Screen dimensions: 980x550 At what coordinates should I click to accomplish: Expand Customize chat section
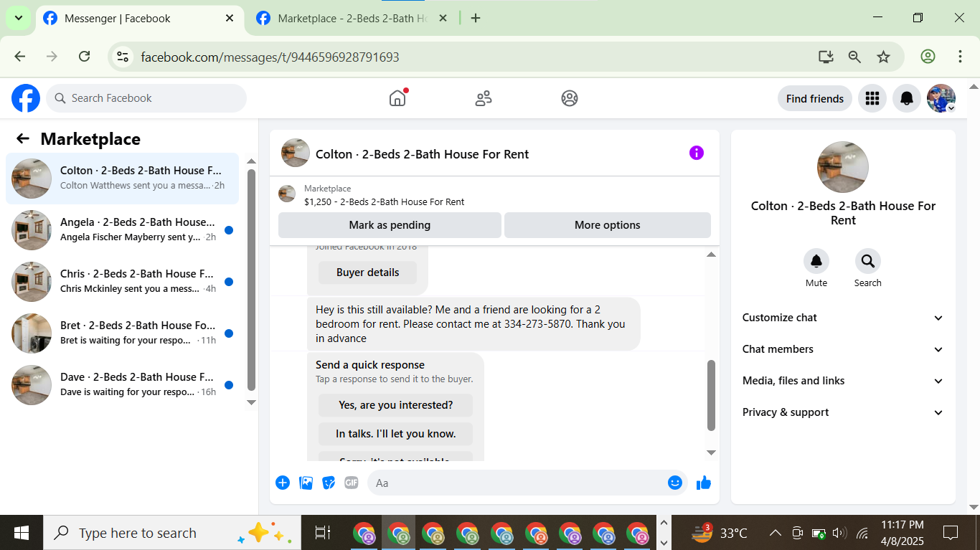pos(843,318)
